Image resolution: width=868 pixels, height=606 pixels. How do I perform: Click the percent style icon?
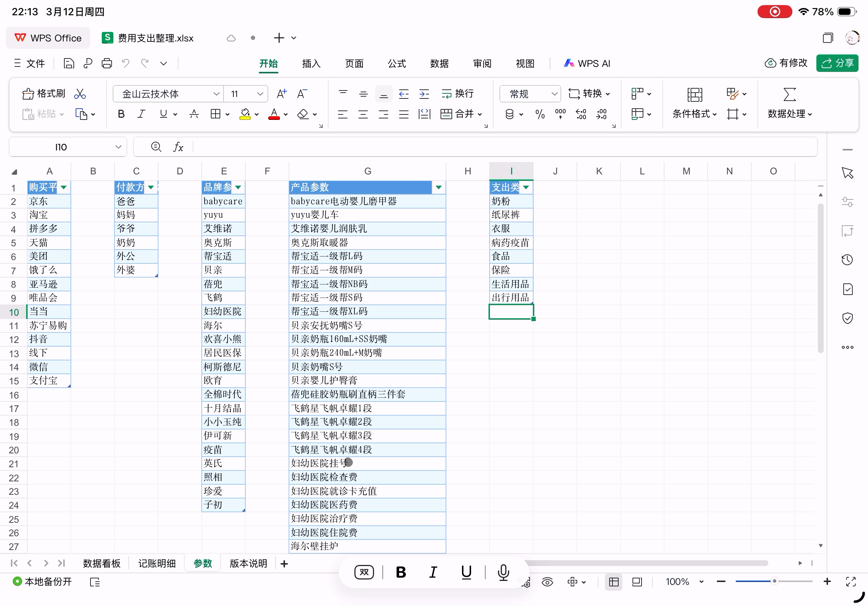click(x=540, y=114)
